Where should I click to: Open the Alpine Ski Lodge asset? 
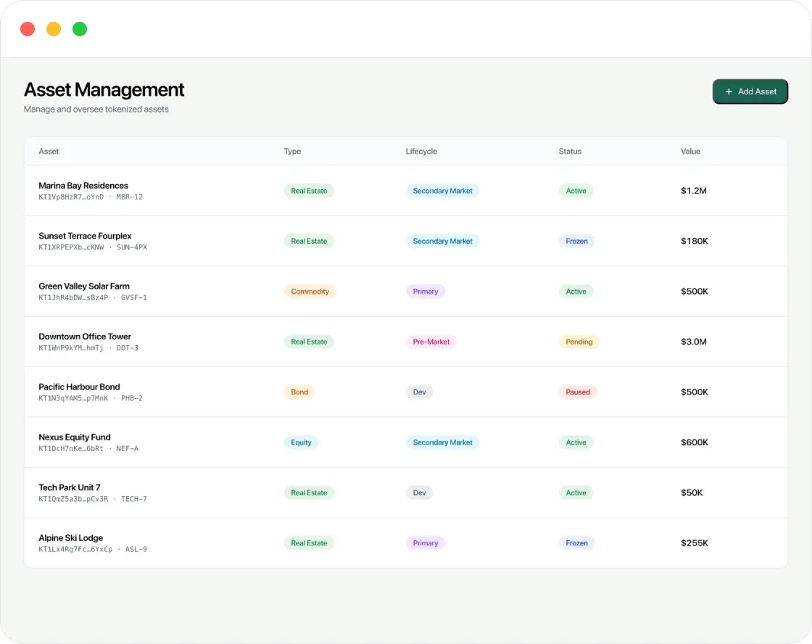[70, 537]
